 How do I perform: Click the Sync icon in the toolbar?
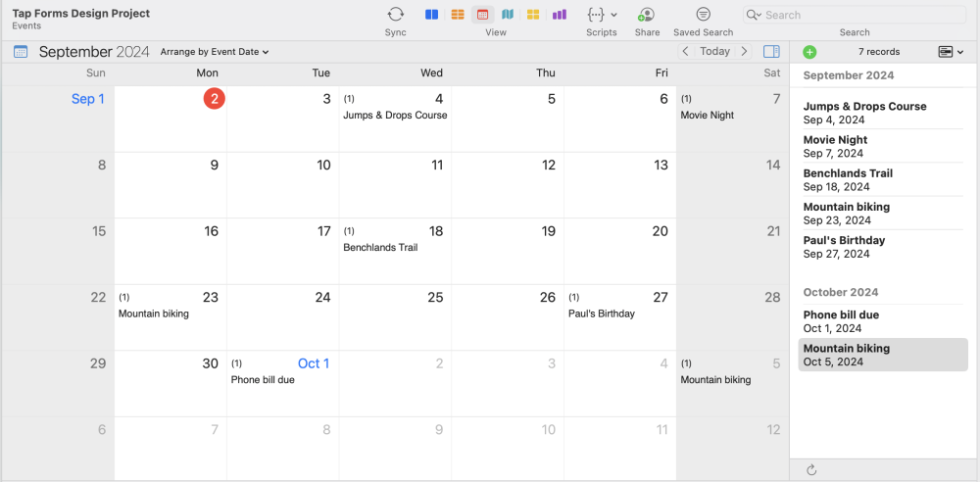(395, 15)
